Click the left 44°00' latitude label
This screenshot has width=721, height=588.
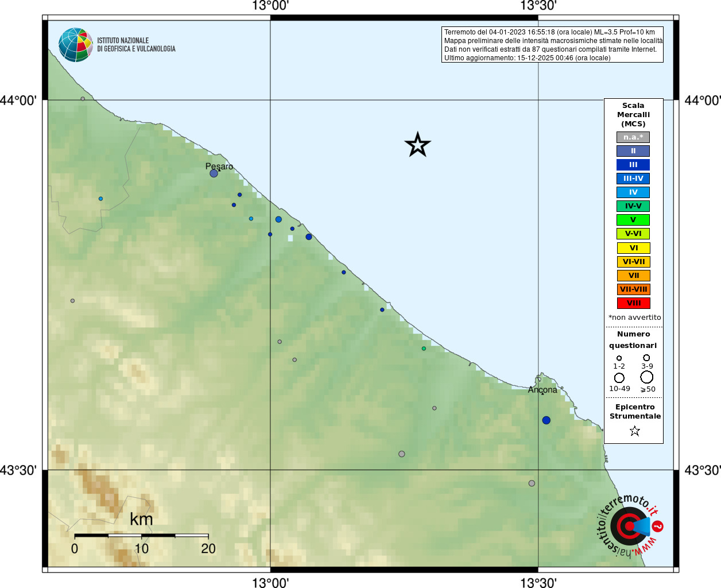coord(18,100)
